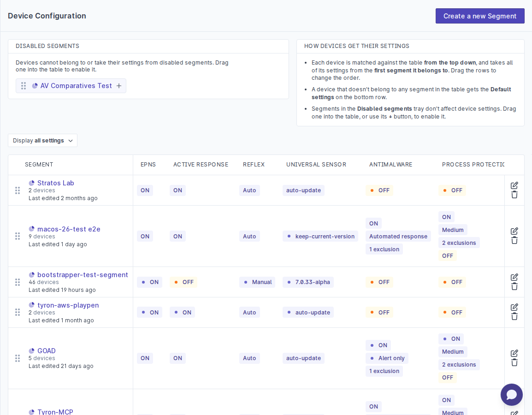Click the Active Response OFF badge for bootstrapper-test-segment

183,282
